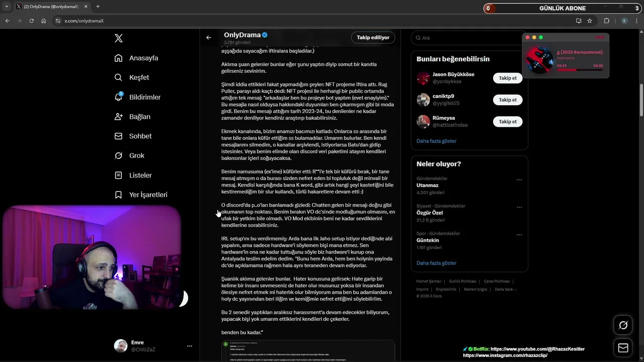
Task: Show more suggested accounts link
Action: pyautogui.click(x=436, y=141)
